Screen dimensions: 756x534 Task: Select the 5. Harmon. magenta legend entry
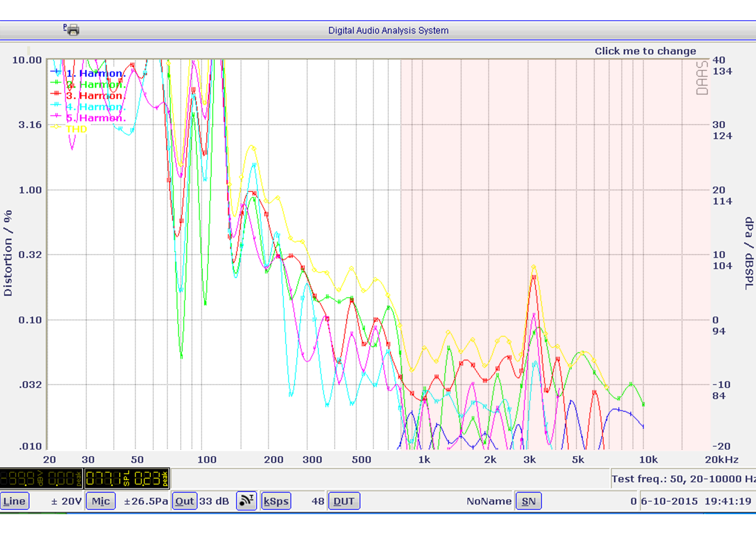[x=96, y=118]
